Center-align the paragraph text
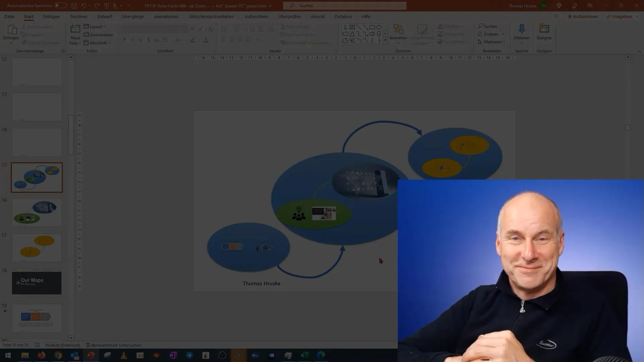This screenshot has width=644, height=362. pyautogui.click(x=232, y=40)
